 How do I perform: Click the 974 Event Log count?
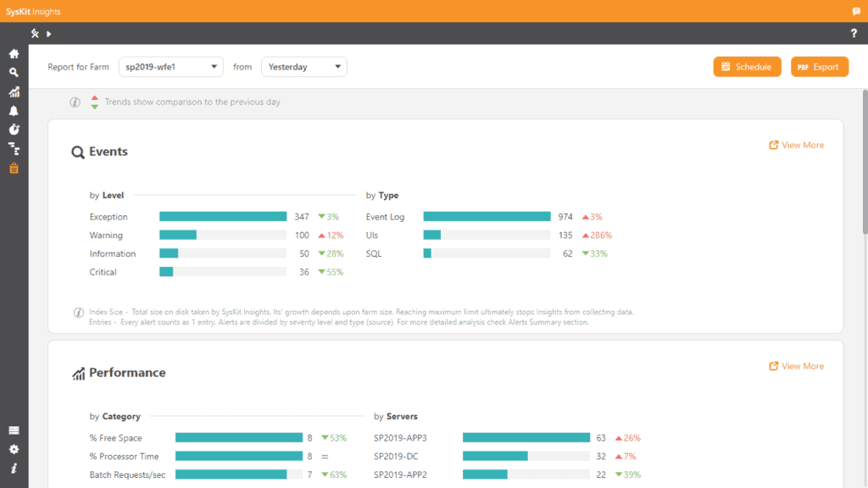[x=565, y=216]
